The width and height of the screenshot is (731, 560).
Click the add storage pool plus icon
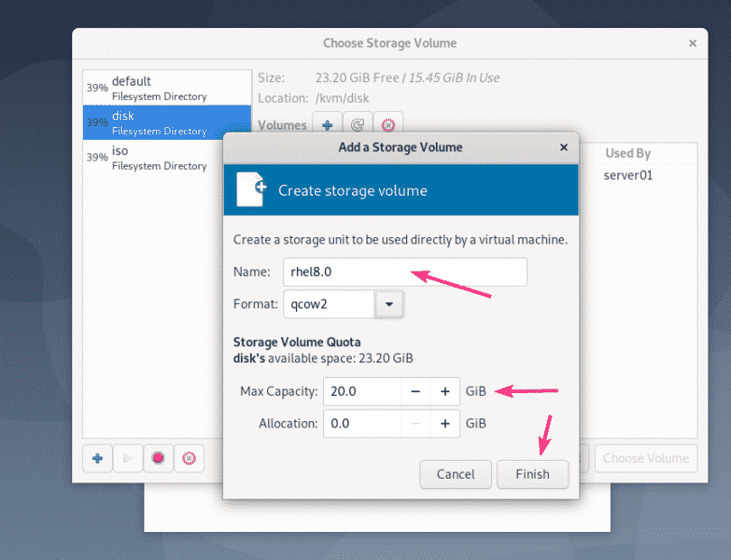point(97,458)
